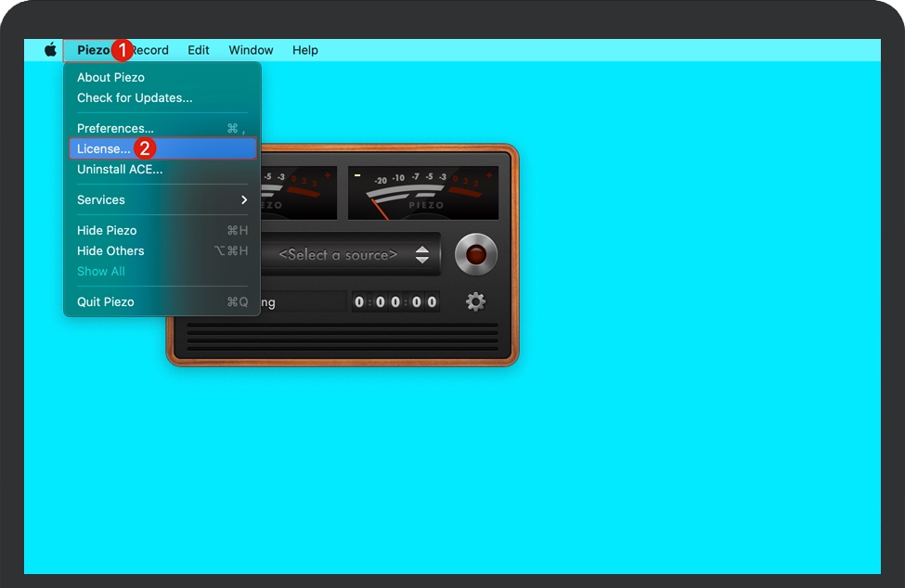Expand the Services submenu
Screen dimensions: 905x588
pos(162,199)
